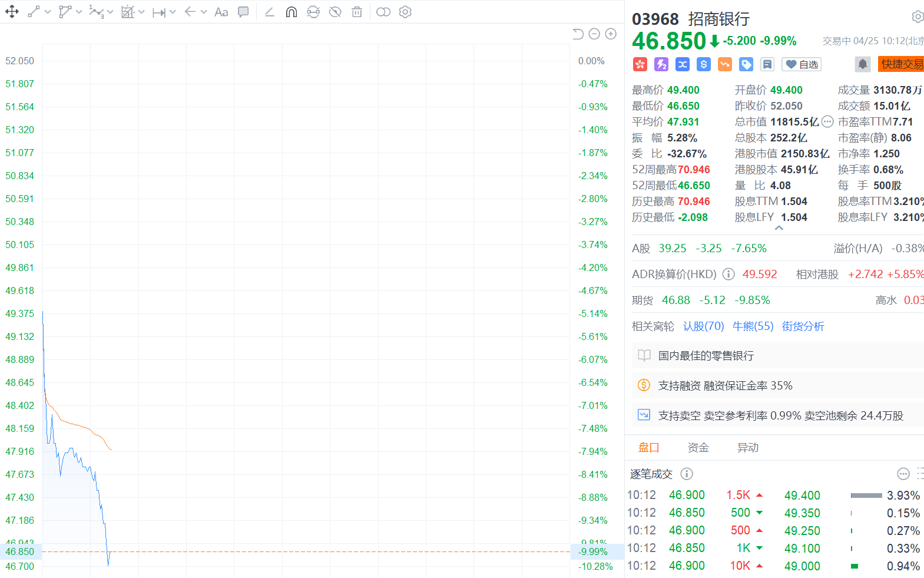This screenshot has width=924, height=578.
Task: Click the blue shuffle connect badge
Action: pos(683,64)
